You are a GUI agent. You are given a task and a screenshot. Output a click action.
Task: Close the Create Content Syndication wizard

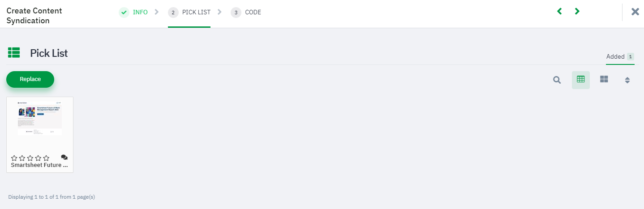point(635,12)
